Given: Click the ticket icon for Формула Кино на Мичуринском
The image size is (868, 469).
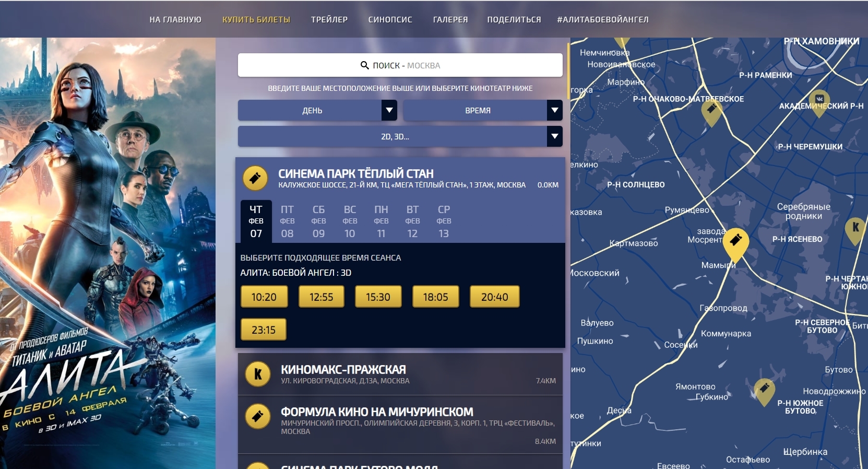Looking at the screenshot, I should (258, 416).
